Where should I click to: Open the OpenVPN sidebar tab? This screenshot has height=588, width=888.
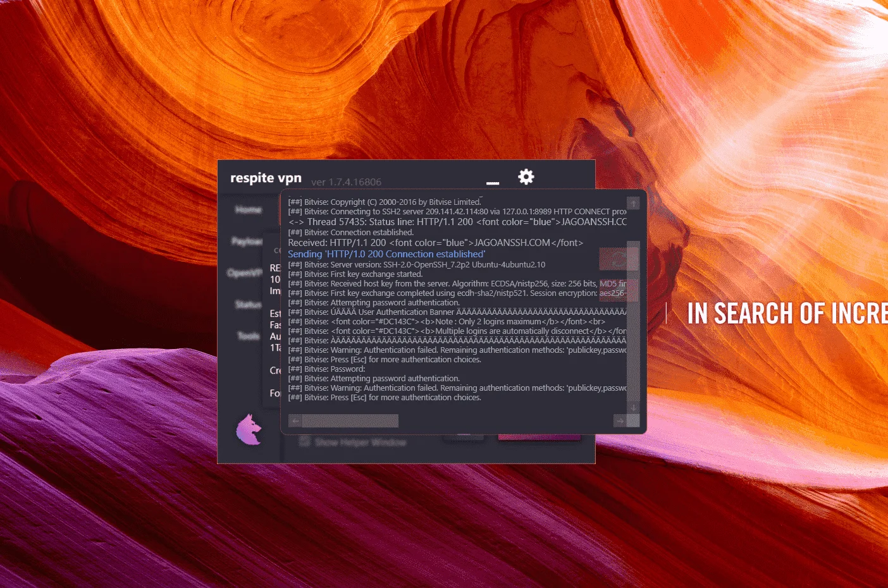(245, 273)
